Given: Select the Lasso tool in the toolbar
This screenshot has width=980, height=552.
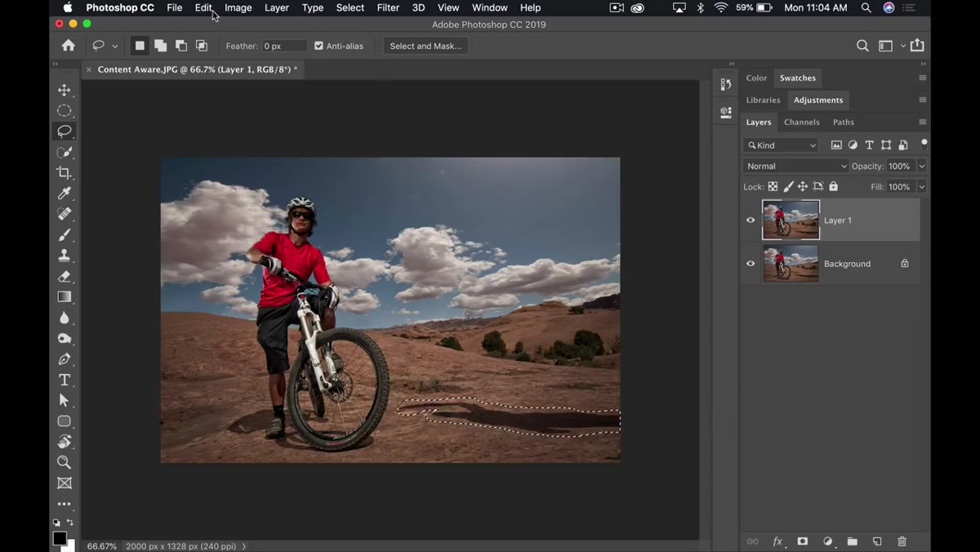Looking at the screenshot, I should tap(64, 131).
